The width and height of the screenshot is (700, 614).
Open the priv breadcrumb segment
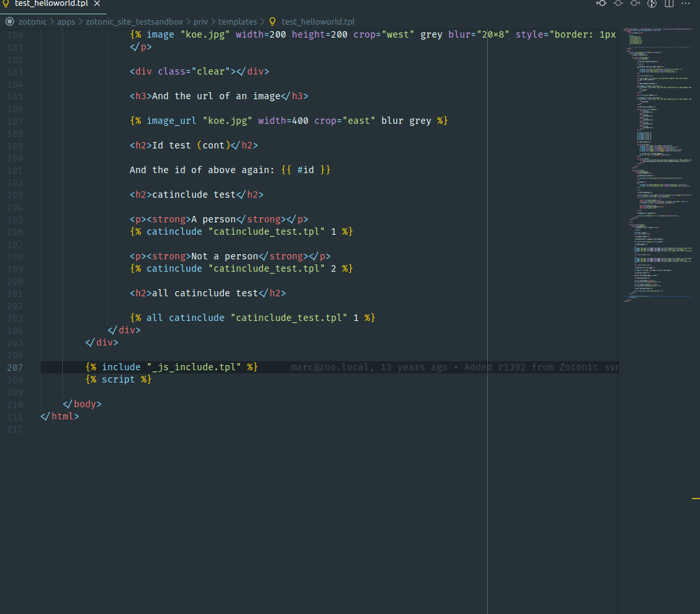200,21
